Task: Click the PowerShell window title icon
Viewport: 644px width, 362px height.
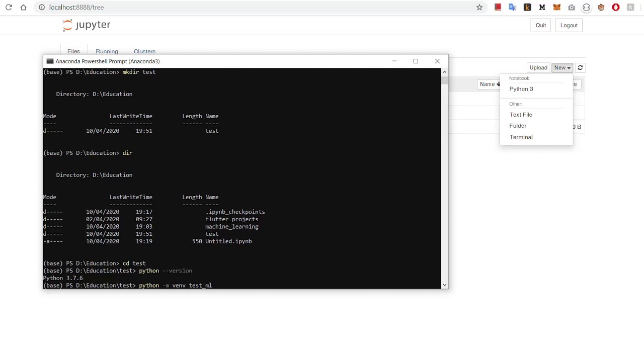Action: click(x=50, y=61)
